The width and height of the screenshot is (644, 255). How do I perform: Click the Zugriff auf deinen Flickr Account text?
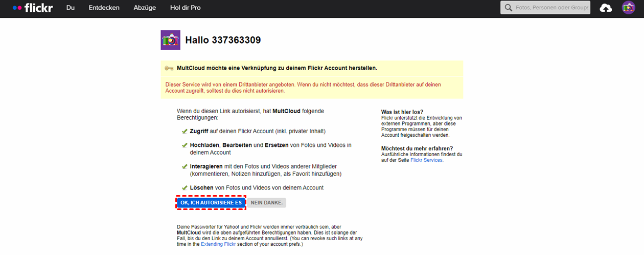click(258, 131)
